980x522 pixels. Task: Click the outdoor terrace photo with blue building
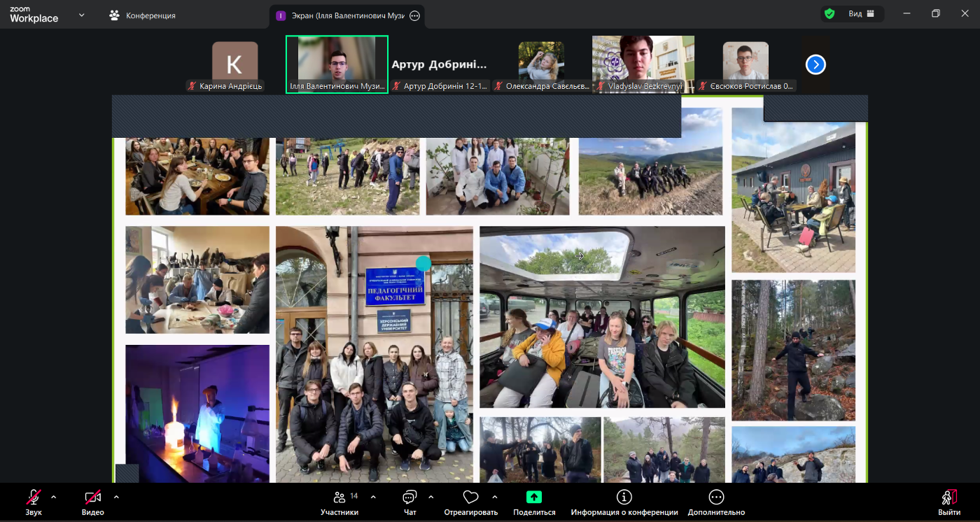(x=793, y=190)
